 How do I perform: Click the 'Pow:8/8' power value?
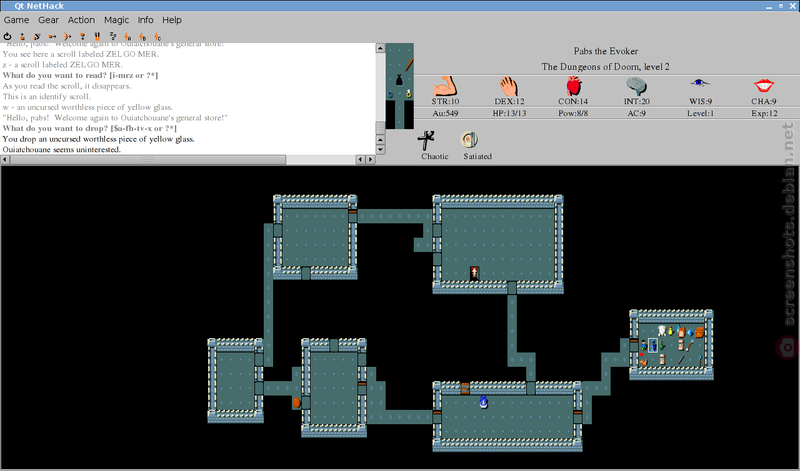coord(573,113)
